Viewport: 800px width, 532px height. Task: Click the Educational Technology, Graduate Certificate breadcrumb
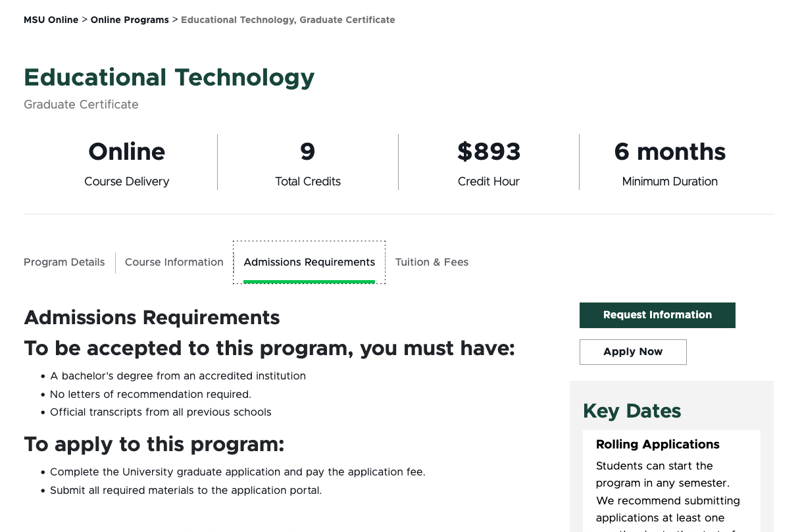point(287,20)
